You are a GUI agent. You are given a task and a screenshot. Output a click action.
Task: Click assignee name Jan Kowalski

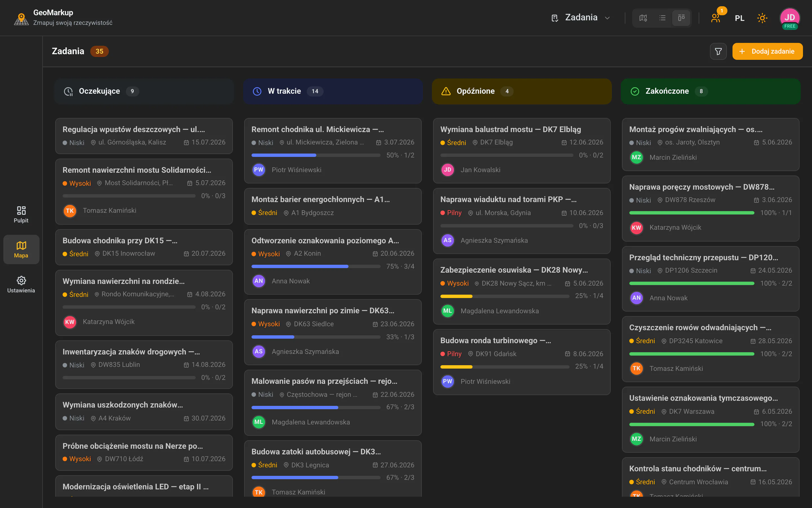(x=480, y=170)
